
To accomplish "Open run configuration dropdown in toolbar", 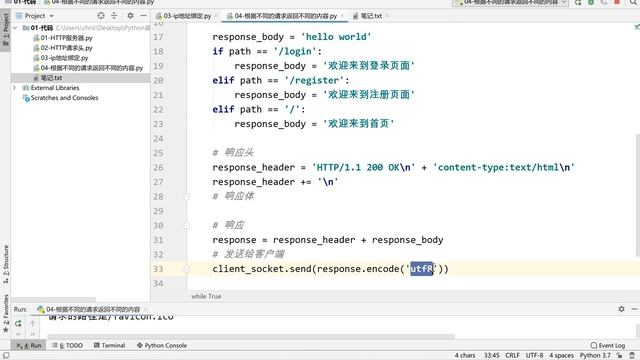I will (511, 2).
